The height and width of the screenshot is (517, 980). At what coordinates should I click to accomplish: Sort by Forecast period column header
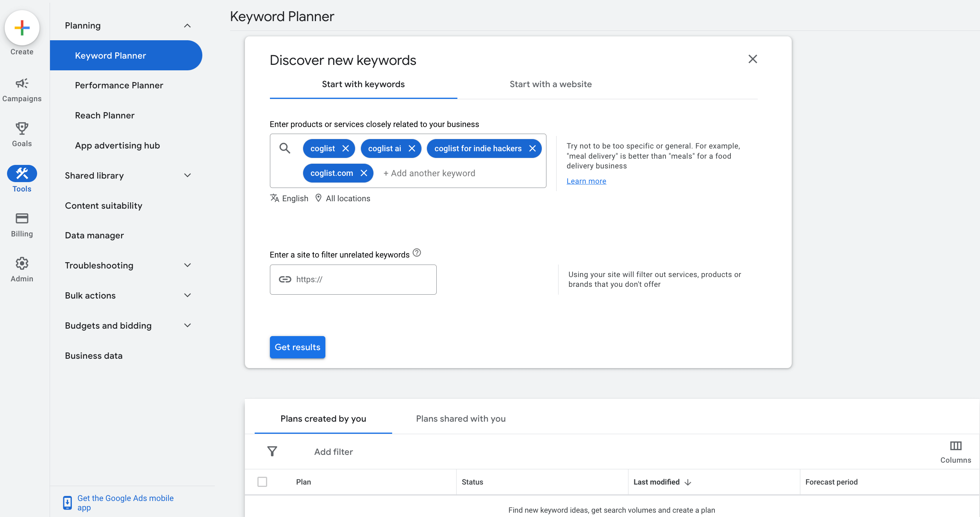832,482
